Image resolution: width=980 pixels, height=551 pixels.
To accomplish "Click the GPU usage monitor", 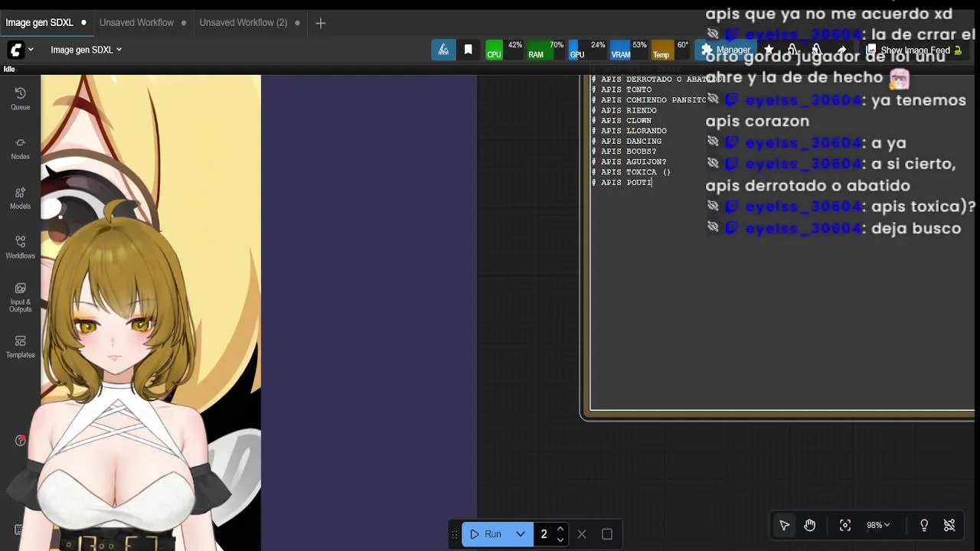I will coord(587,50).
